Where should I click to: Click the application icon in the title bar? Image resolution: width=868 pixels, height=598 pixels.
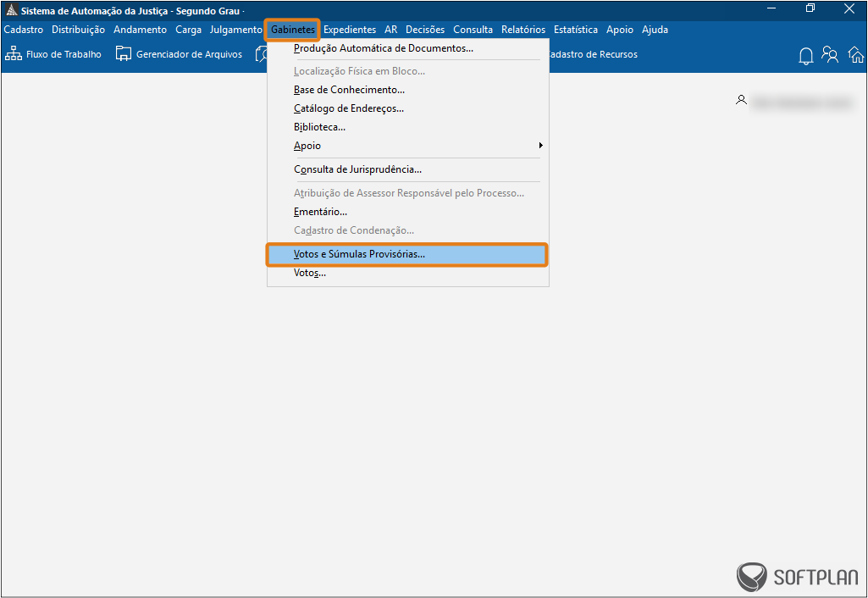click(12, 10)
